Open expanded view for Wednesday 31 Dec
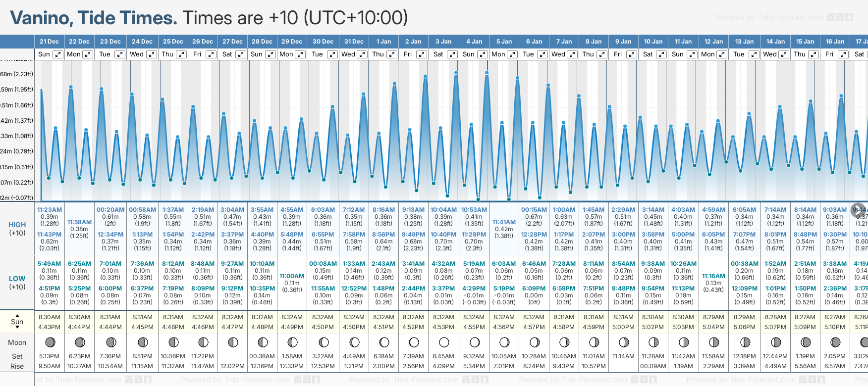 [x=362, y=54]
